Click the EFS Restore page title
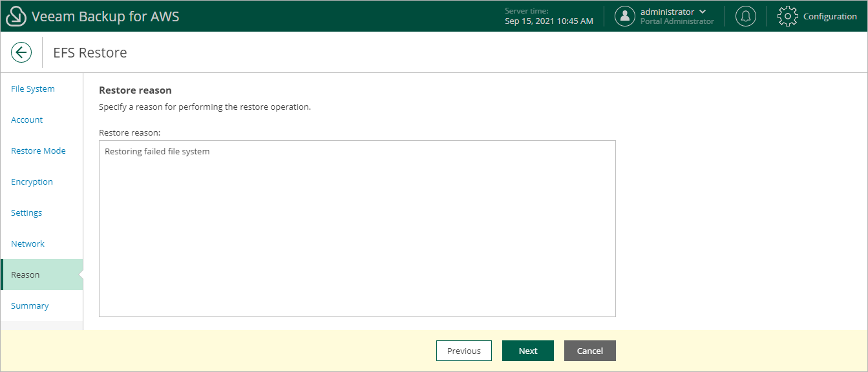 (x=90, y=52)
